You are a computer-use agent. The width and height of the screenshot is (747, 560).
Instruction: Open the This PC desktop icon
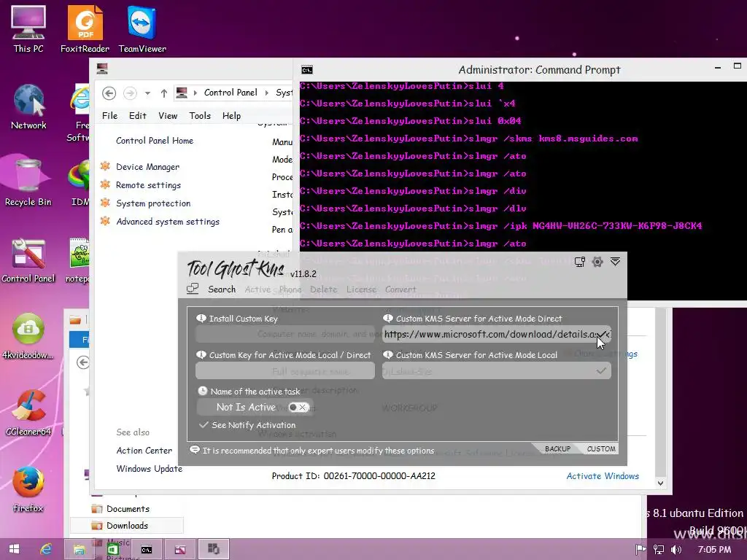pyautogui.click(x=28, y=28)
